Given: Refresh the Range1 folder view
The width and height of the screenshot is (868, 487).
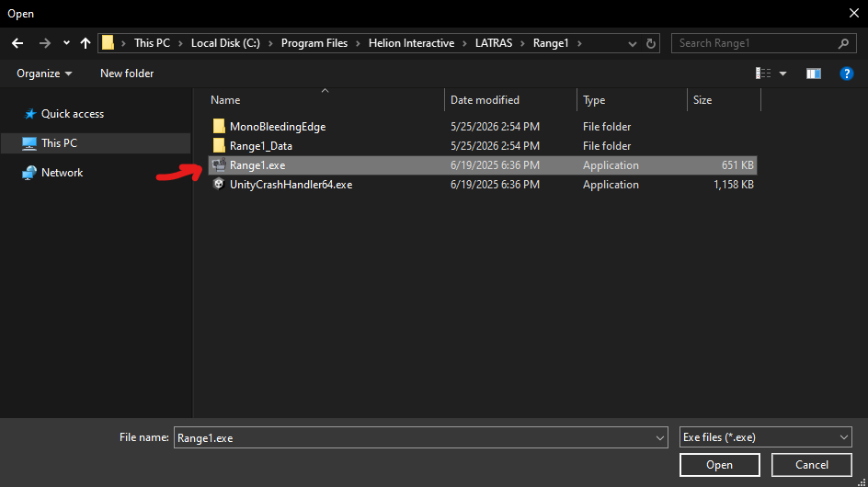Looking at the screenshot, I should pyautogui.click(x=651, y=43).
